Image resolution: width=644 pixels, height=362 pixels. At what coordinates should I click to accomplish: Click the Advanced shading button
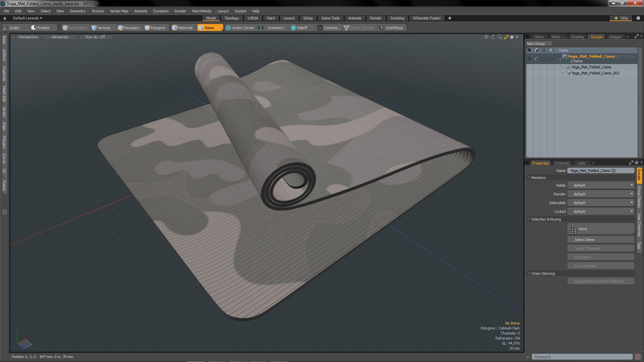pos(60,37)
